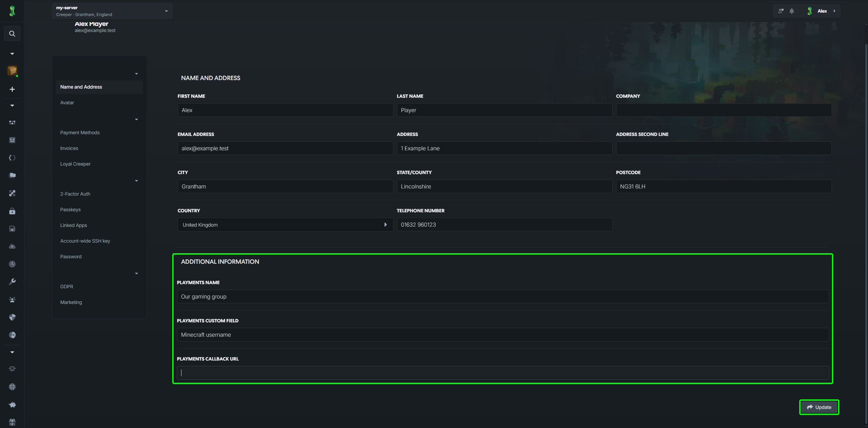Collapse the settings group above GDPR
The height and width of the screenshot is (428, 868).
click(136, 273)
